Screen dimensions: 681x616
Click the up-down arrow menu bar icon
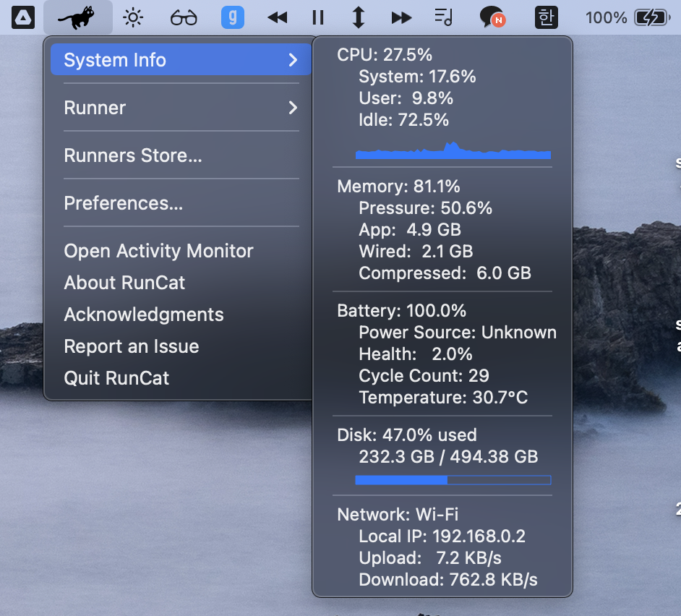(359, 18)
